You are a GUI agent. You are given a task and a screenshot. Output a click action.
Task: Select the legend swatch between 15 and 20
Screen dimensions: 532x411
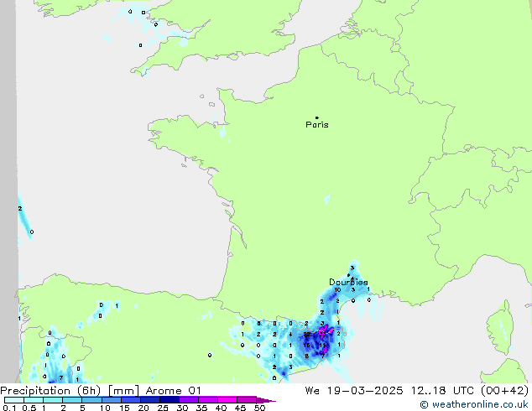coord(130,400)
